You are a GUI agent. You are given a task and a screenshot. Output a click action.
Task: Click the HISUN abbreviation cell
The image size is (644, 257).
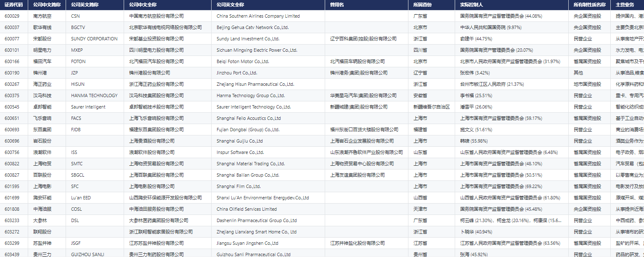(x=95, y=84)
